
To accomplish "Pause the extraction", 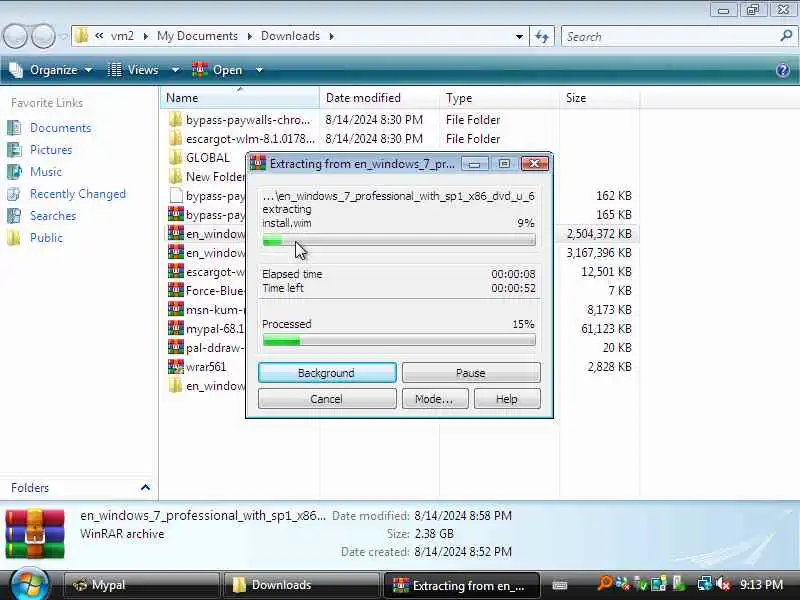I will [x=470, y=372].
